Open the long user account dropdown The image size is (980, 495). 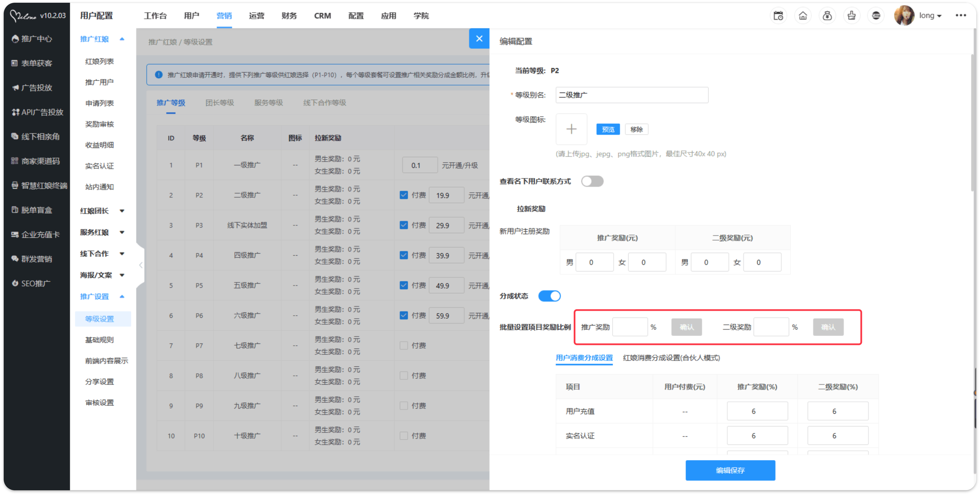(x=930, y=16)
